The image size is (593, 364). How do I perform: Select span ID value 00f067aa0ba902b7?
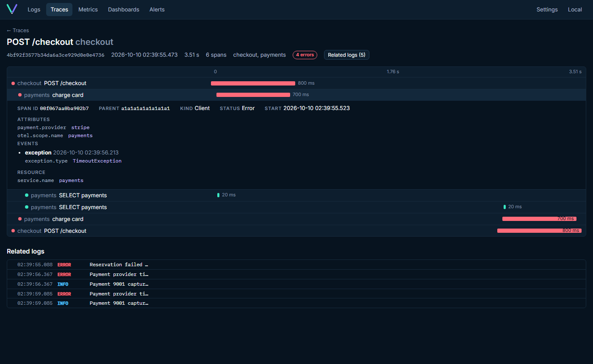click(64, 108)
